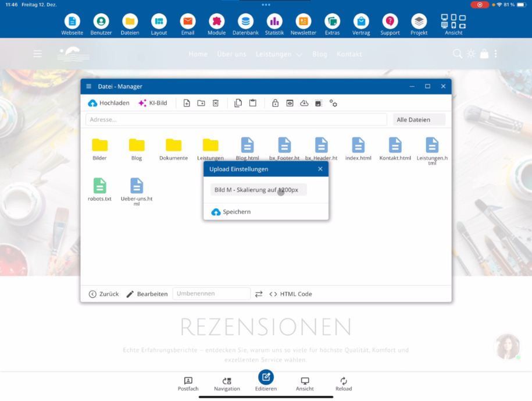
Task: Click the KI-Bild sparkle button
Action: click(153, 103)
